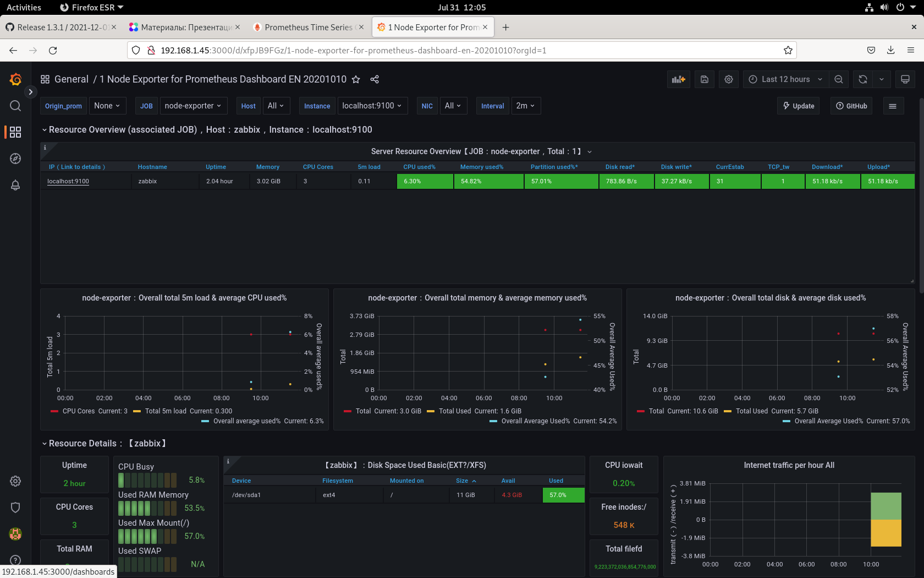The height and width of the screenshot is (578, 924).
Task: Star this dashboard as favorite
Action: [356, 79]
